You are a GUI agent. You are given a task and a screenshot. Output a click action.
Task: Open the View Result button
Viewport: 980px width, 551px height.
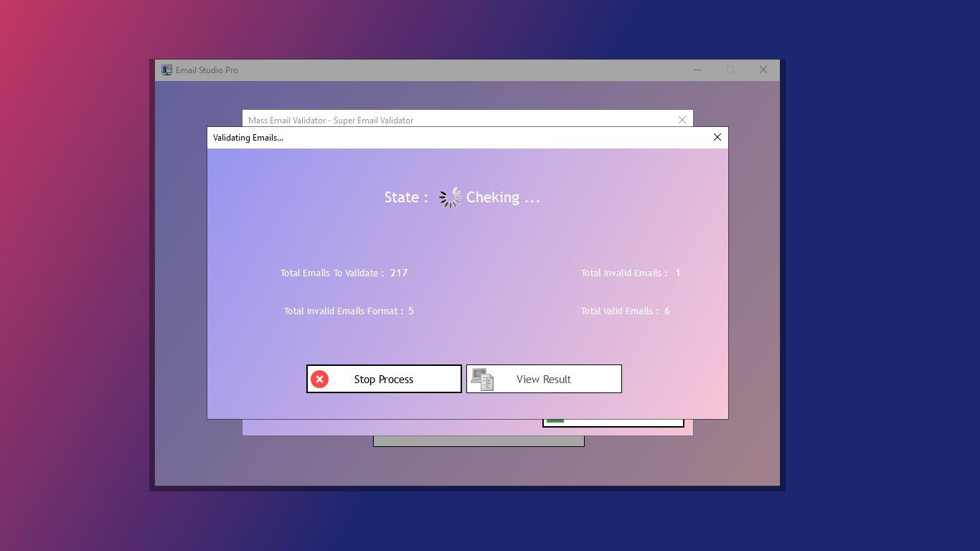544,379
